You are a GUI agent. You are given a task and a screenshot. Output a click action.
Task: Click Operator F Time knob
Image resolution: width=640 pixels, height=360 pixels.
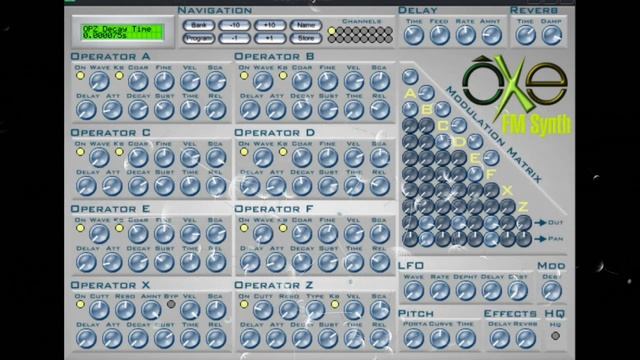tap(354, 262)
